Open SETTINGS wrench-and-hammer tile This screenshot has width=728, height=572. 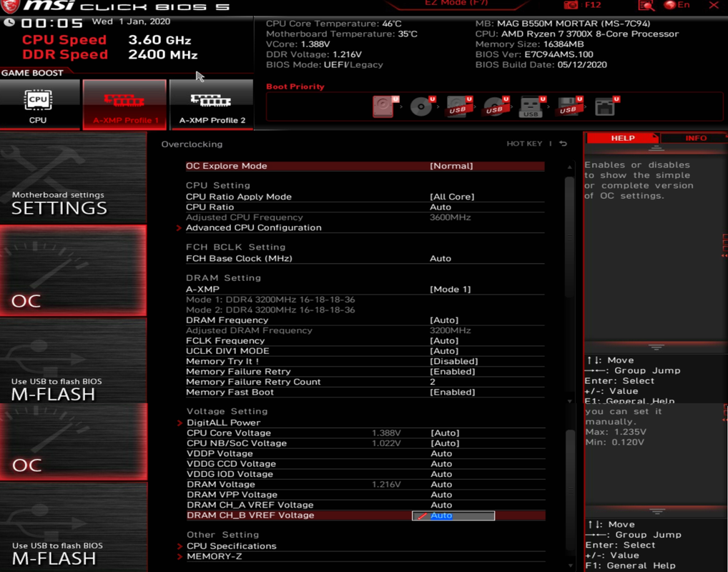tap(74, 178)
